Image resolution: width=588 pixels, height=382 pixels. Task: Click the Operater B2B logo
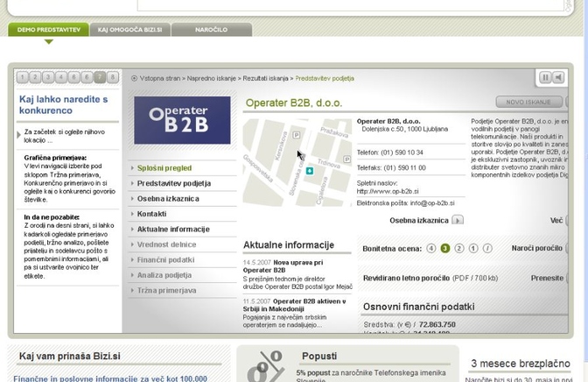(182, 120)
